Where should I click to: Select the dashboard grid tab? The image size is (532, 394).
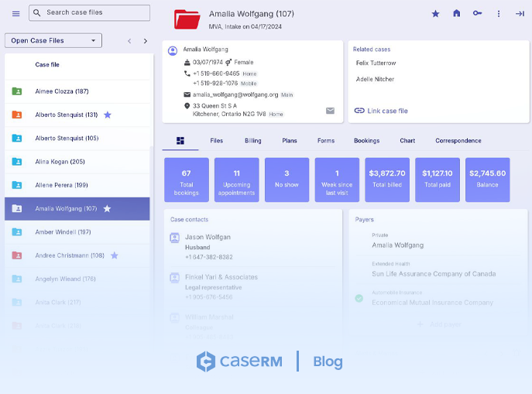[x=180, y=141]
